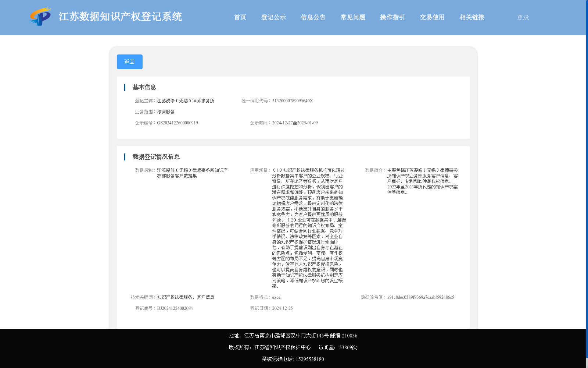Select footer copyright 江苏省知识产权保护中心
This screenshot has width=588, height=368.
tap(283, 347)
